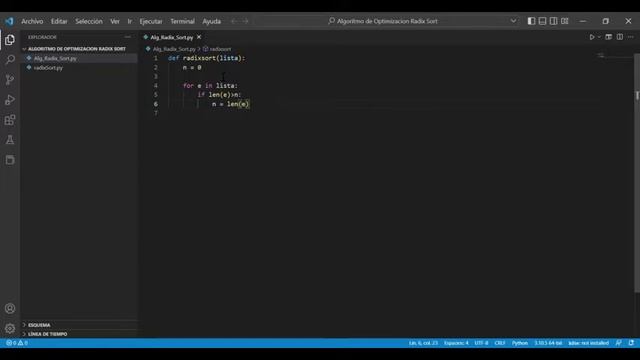Viewport: 640px width, 360px height.
Task: Open the Manage gear icon
Action: 10,328
